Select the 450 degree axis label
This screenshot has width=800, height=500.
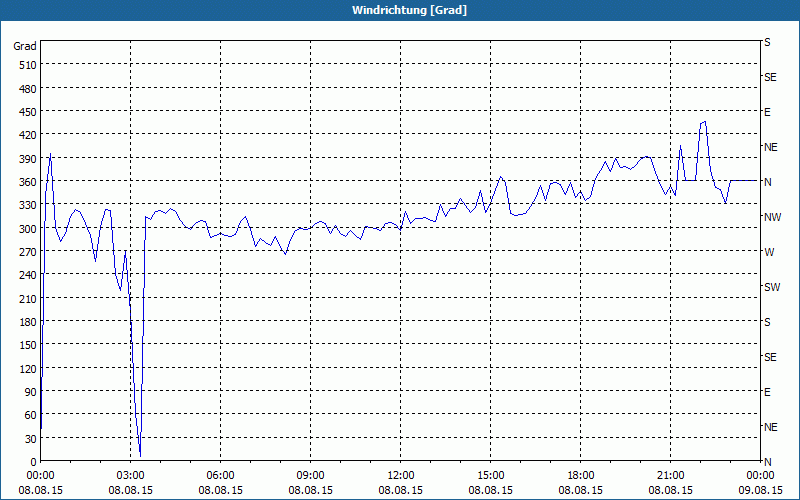[x=29, y=112]
